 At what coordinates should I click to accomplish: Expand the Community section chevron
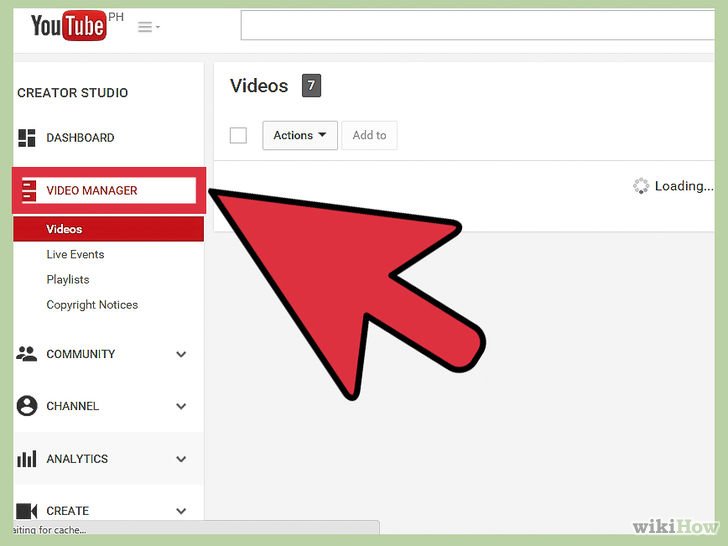(x=181, y=354)
